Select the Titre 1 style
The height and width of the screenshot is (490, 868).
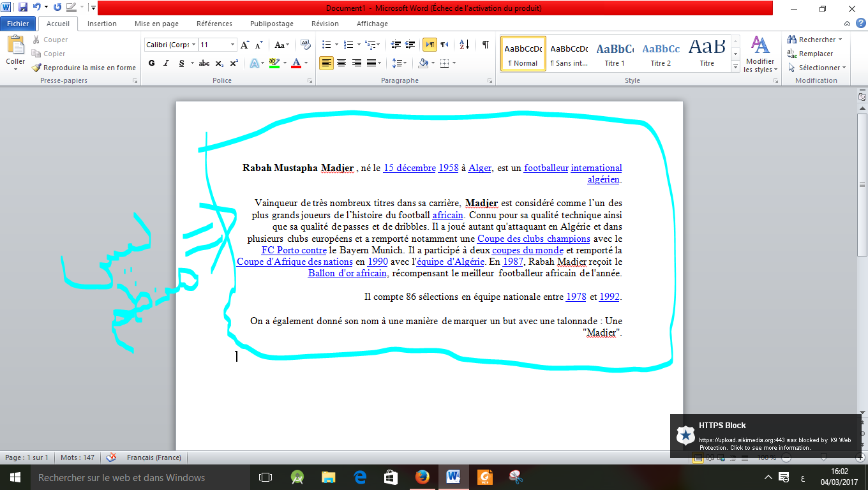click(615, 54)
